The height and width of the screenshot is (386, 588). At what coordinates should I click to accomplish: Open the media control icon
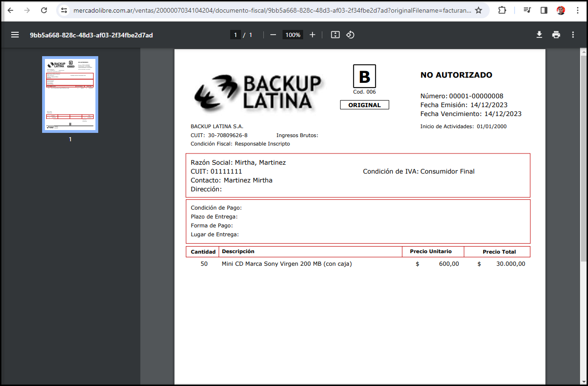[527, 10]
